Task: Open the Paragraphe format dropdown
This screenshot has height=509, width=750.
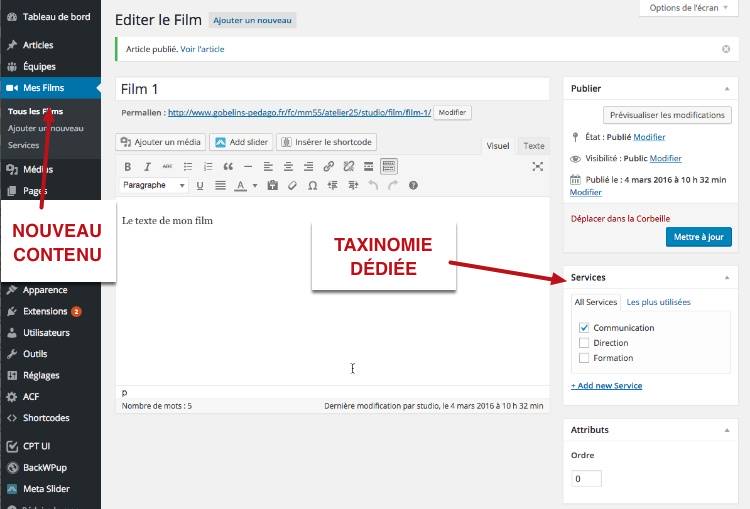Action: tap(153, 185)
